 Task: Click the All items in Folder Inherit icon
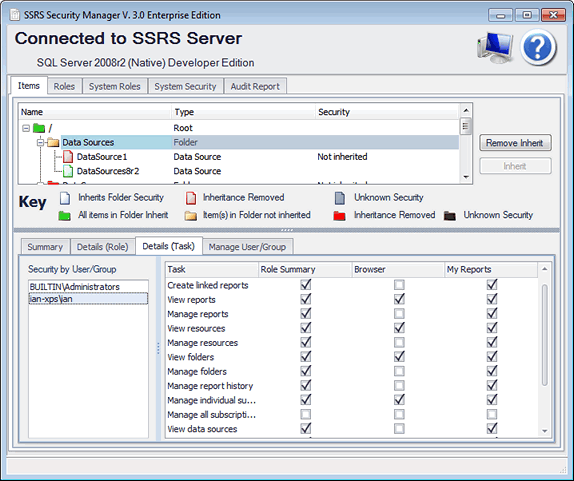64,216
